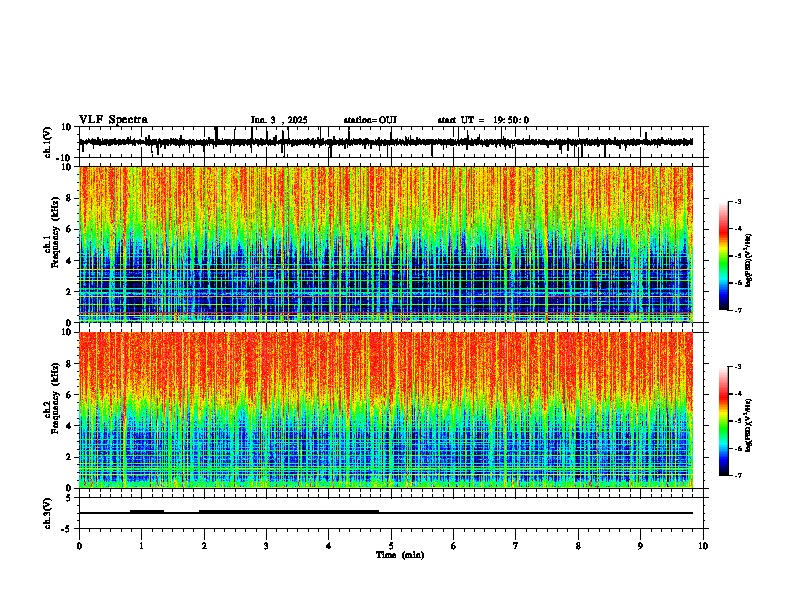792x612 pixels.
Task: Click inside the ch.2 spectrogram panel
Action: [385, 410]
